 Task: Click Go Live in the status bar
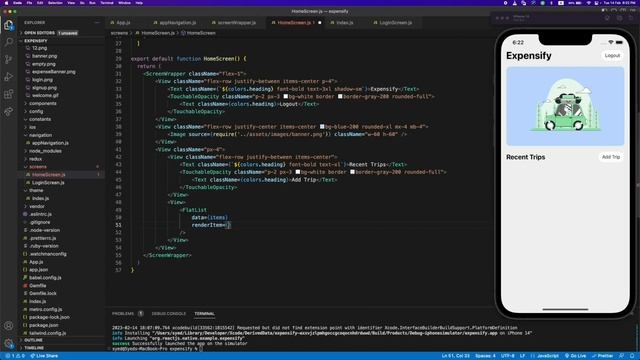tap(575, 356)
